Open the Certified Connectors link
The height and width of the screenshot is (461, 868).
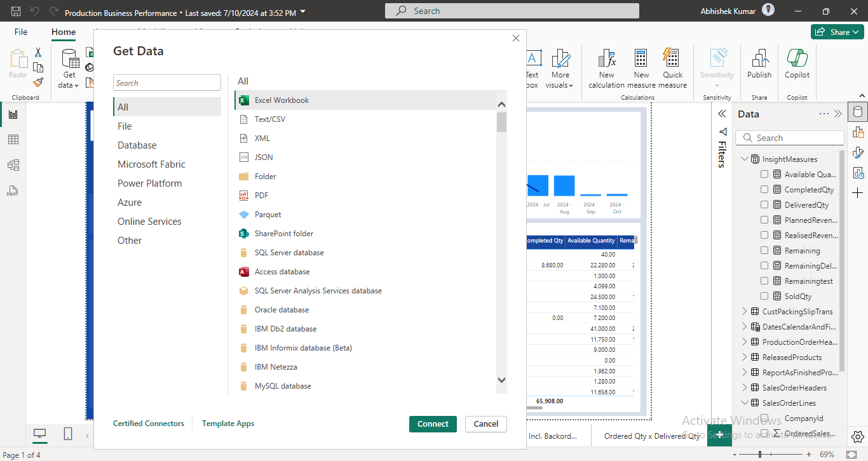point(149,424)
